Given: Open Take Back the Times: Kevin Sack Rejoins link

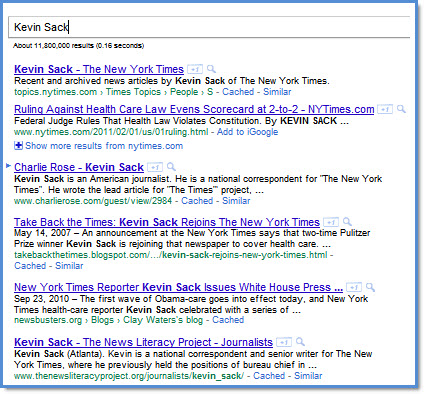Looking at the screenshot, I should (x=167, y=222).
